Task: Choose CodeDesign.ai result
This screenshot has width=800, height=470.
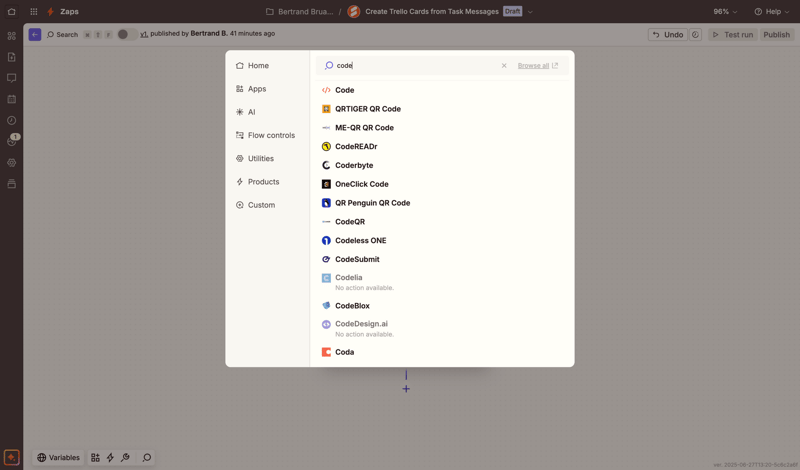Action: pyautogui.click(x=442, y=329)
